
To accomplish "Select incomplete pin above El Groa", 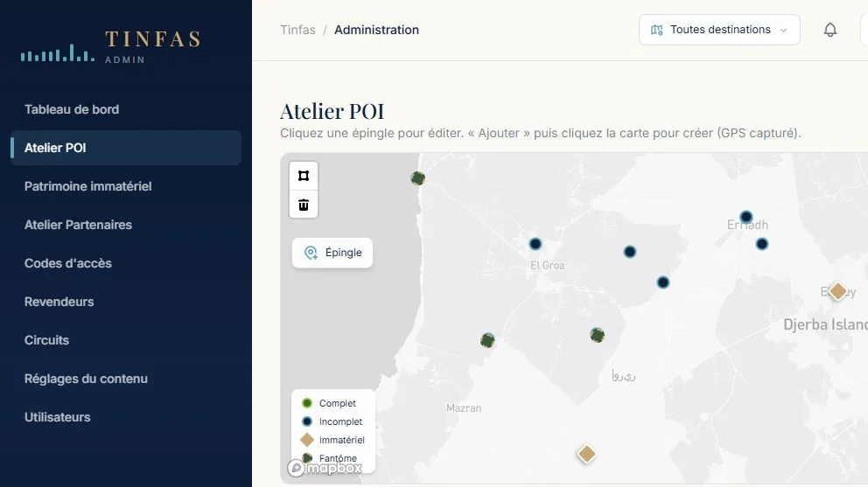I will (535, 243).
